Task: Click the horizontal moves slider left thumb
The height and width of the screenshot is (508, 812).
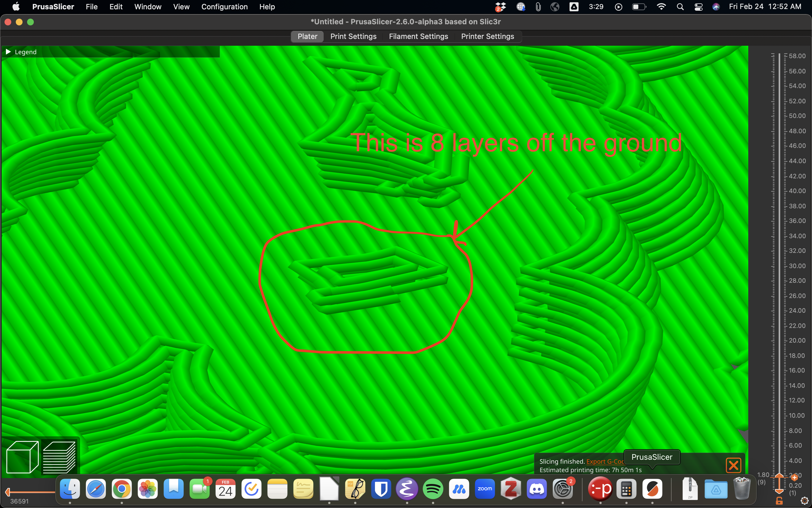Action: 8,492
